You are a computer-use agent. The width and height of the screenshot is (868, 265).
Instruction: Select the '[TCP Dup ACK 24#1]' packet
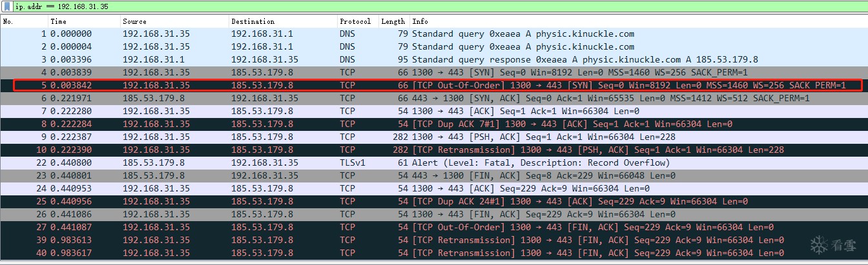[x=434, y=201]
